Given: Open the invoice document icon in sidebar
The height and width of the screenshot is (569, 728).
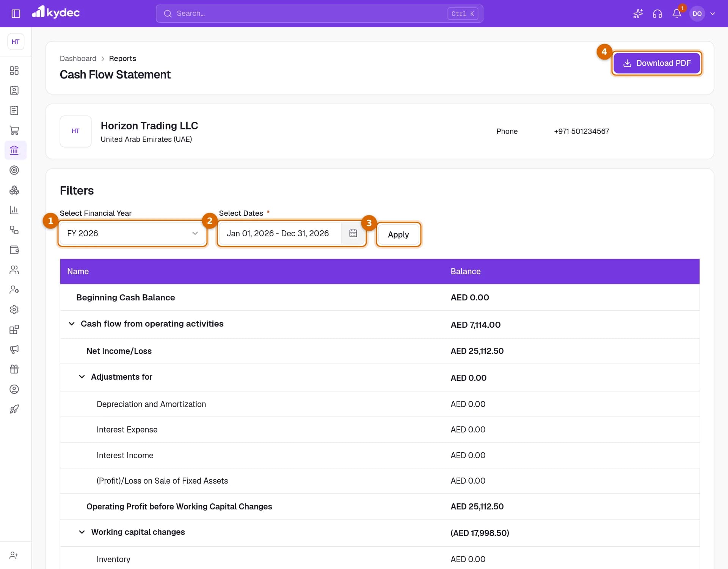Looking at the screenshot, I should click(14, 110).
